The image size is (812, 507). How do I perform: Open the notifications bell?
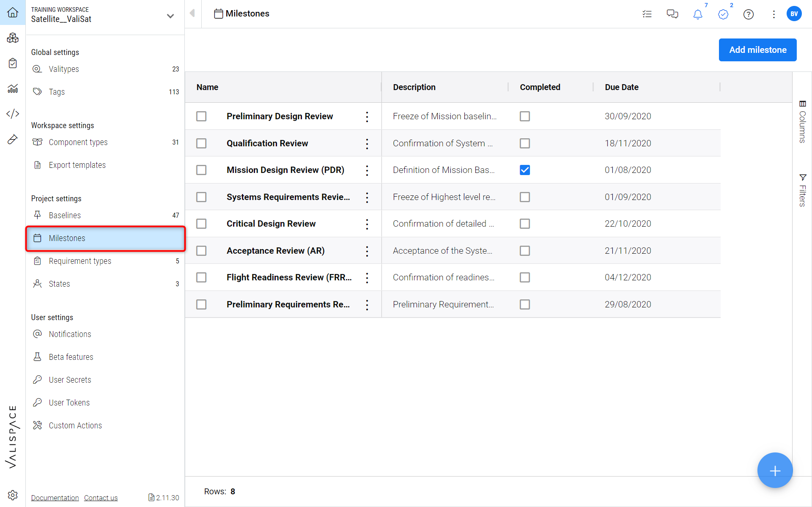click(698, 14)
